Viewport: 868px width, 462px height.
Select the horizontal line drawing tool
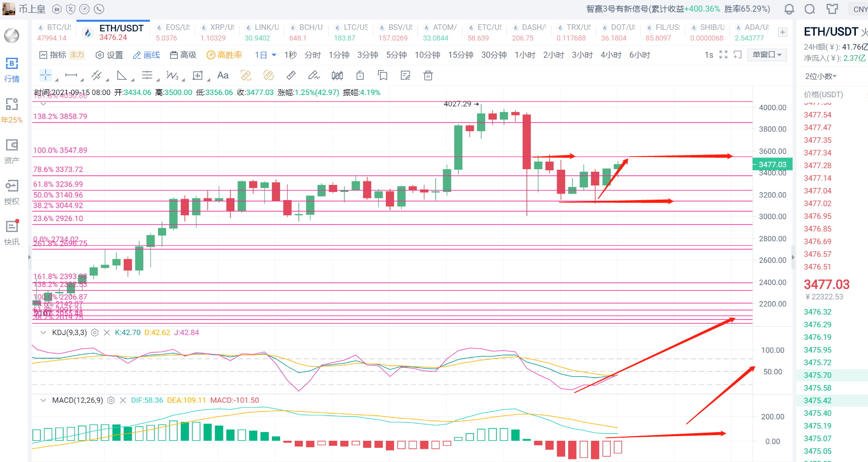point(71,75)
